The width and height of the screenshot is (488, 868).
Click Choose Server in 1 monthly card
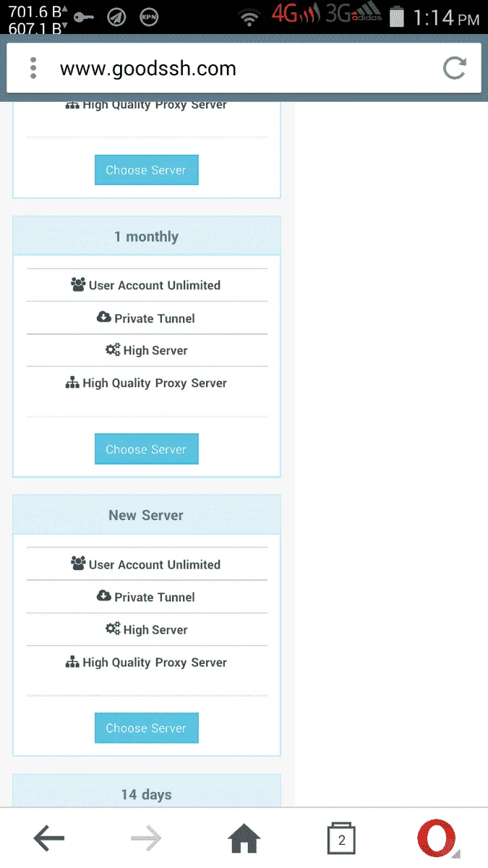[x=146, y=449]
